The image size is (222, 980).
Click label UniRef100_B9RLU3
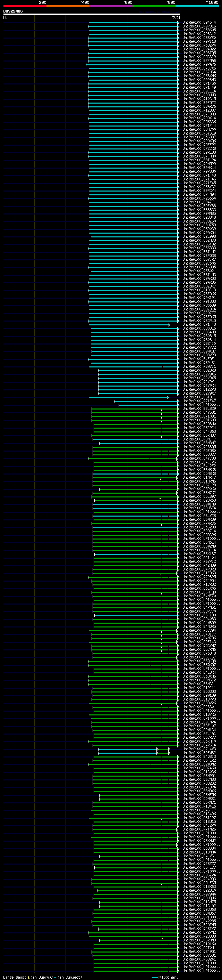(199, 153)
